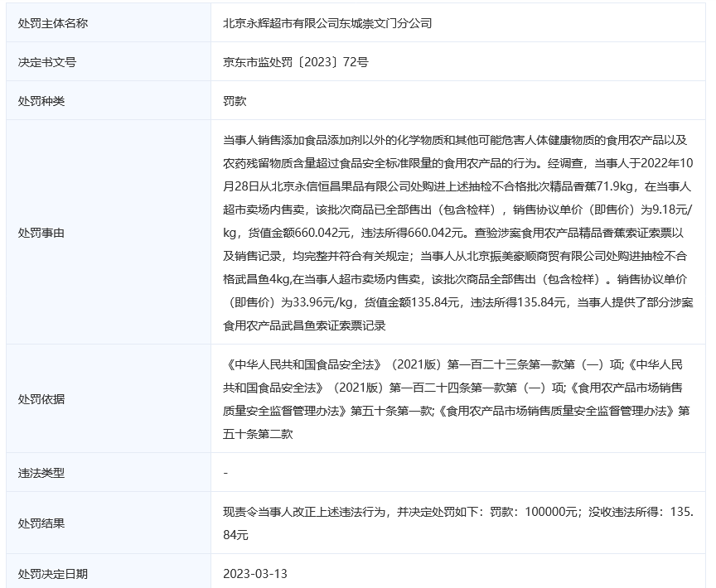Click the 决定书文号 row label
The height and width of the screenshot is (588, 716).
point(46,62)
